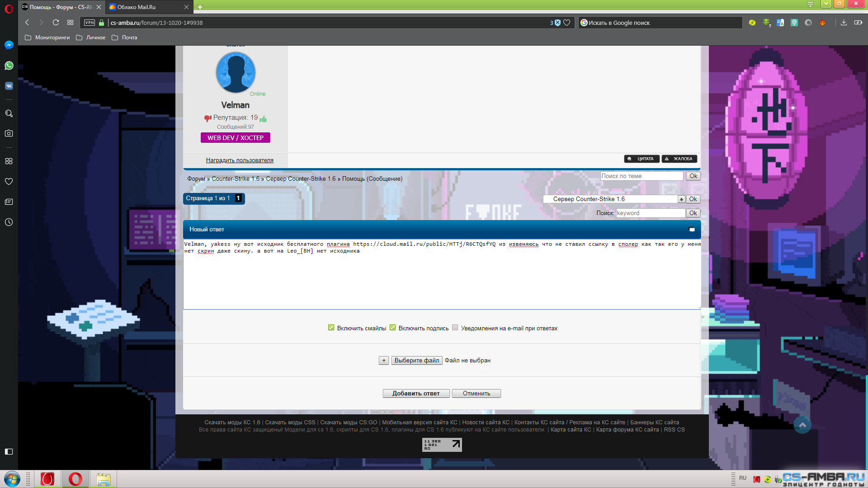
Task: Go to Форум breadcrumb link
Action: pos(196,179)
